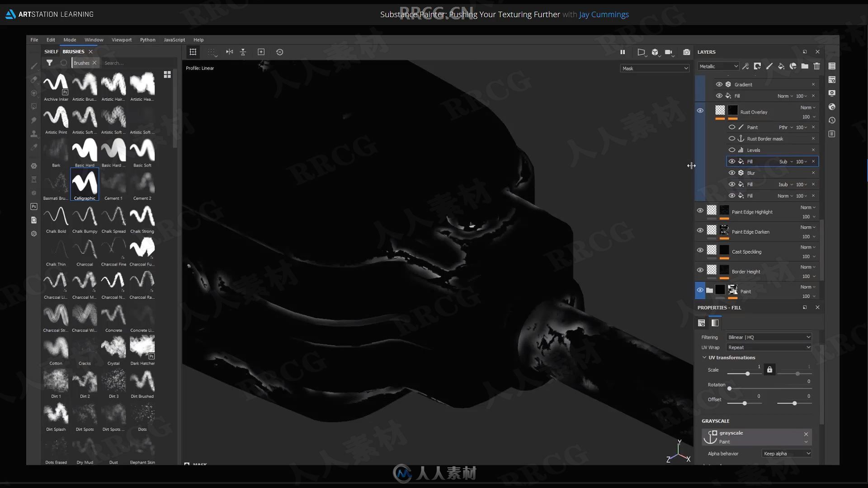Add a fill layer with bucket icon
The height and width of the screenshot is (488, 868).
pyautogui.click(x=781, y=66)
